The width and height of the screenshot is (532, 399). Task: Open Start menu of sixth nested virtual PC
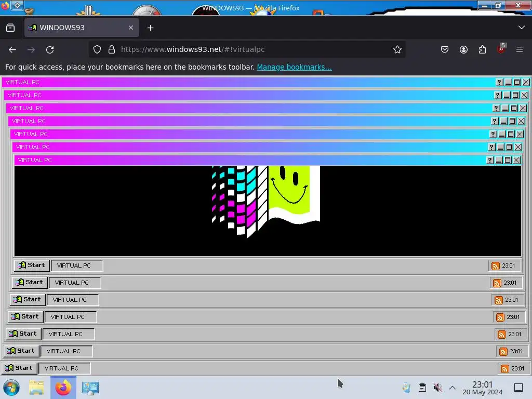(x=30, y=282)
